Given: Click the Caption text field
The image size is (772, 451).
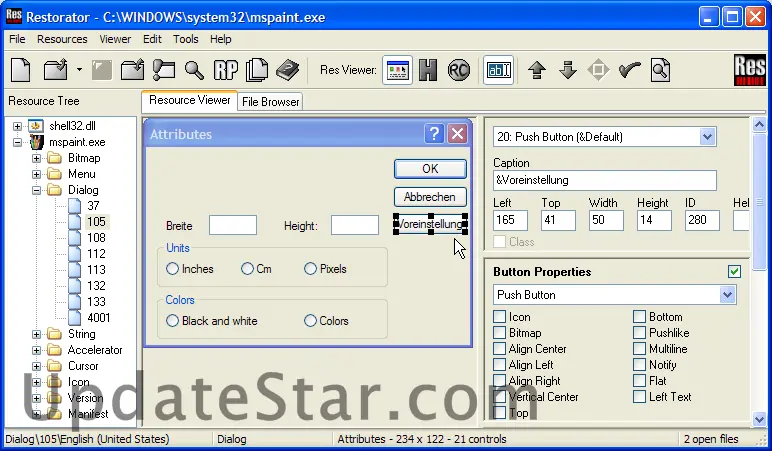Looking at the screenshot, I should [604, 180].
